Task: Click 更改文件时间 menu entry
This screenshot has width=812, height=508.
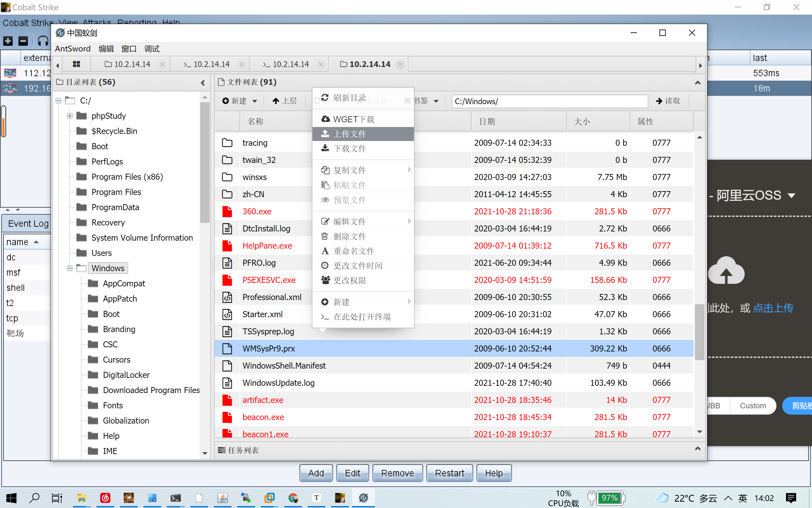Action: pyautogui.click(x=363, y=265)
